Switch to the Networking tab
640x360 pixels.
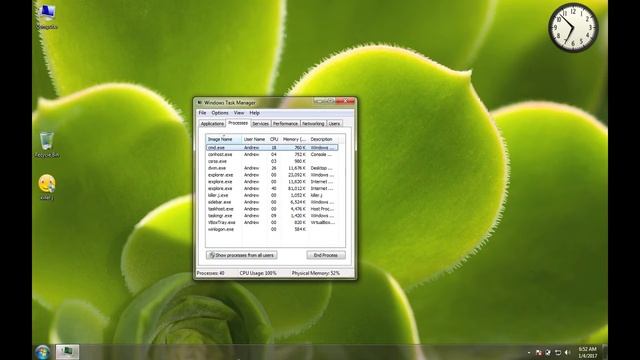(313, 123)
